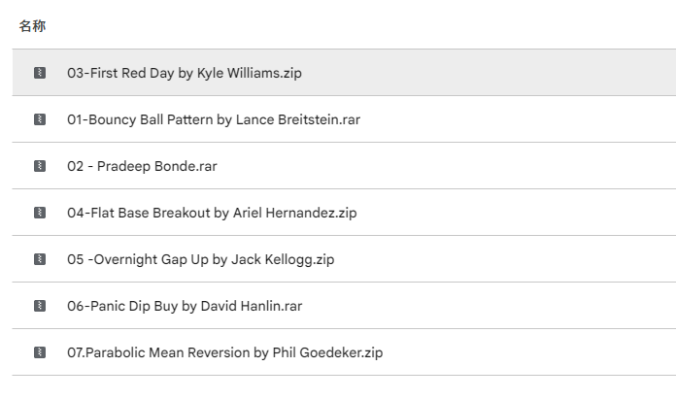This screenshot has width=676, height=400.
Task: Click blank space in David Hanlin file row
Action: [x=500, y=306]
